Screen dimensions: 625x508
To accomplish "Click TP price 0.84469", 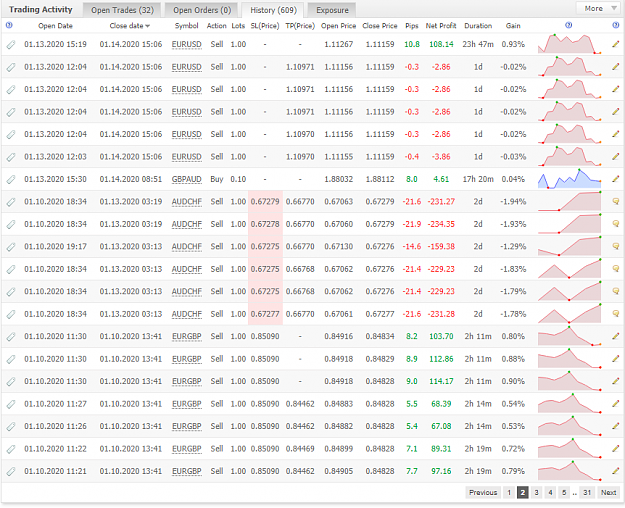I will click(x=300, y=449).
